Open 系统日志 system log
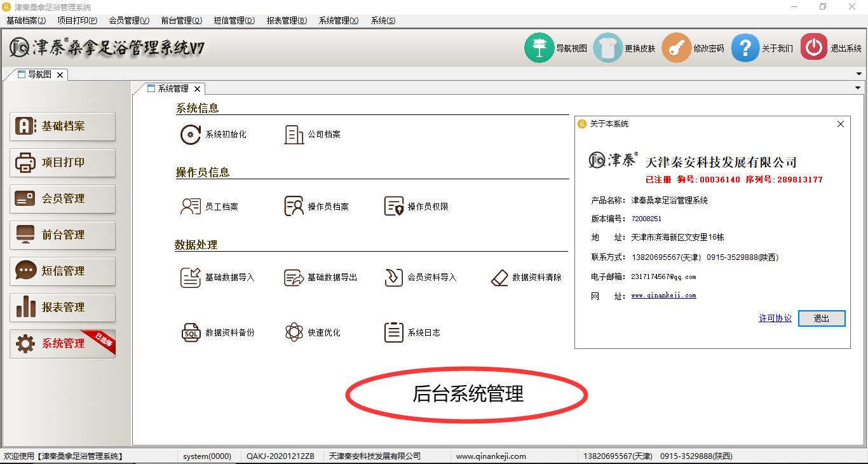 coord(394,332)
